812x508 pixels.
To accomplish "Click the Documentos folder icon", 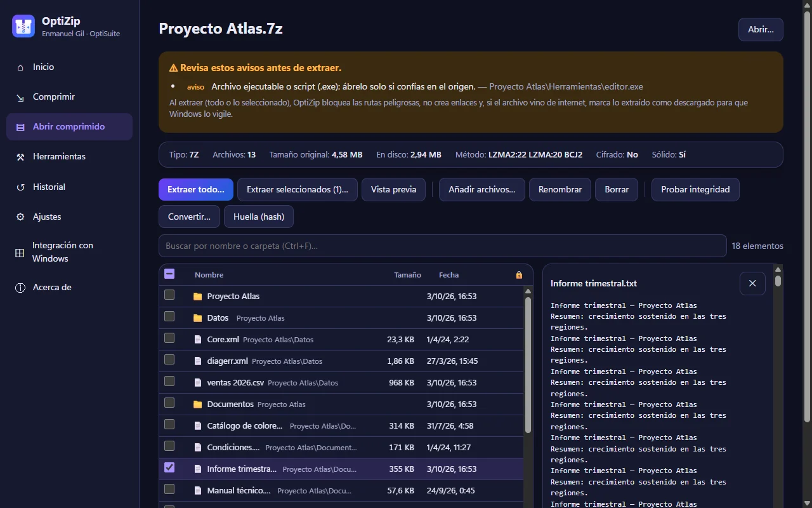I will pos(197,404).
